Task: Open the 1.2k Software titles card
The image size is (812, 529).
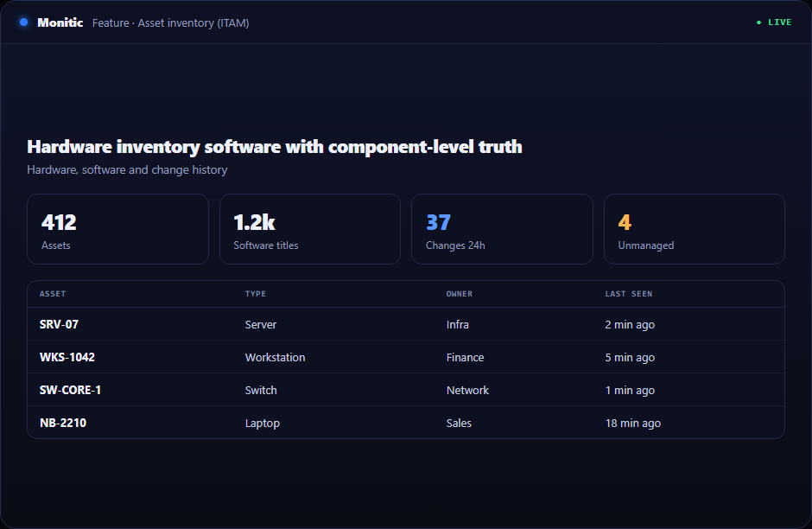Action: pyautogui.click(x=309, y=229)
